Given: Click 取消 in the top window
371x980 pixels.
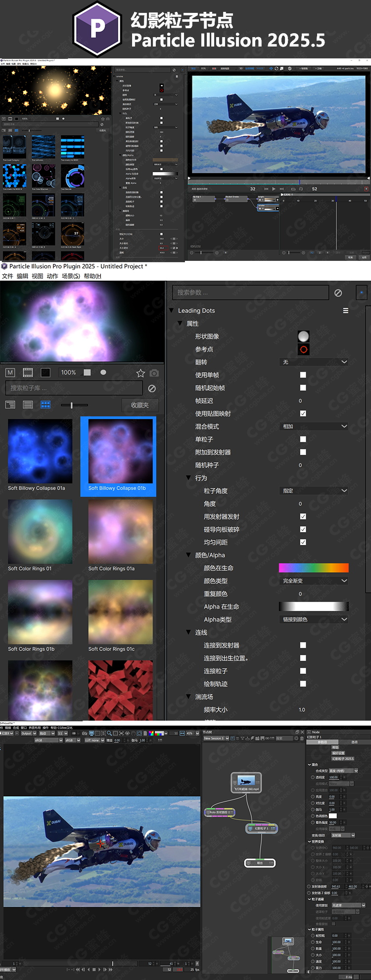Looking at the screenshot, I should click(x=350, y=257).
